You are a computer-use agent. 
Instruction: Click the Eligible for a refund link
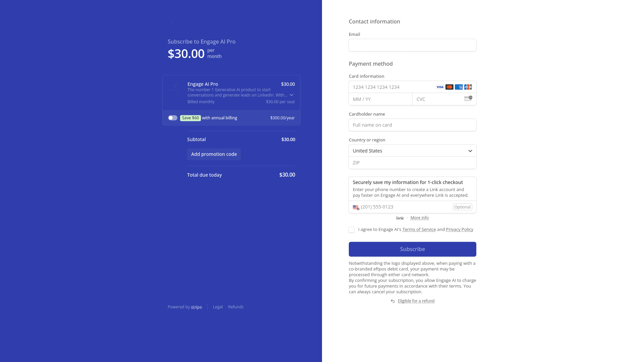tap(416, 301)
